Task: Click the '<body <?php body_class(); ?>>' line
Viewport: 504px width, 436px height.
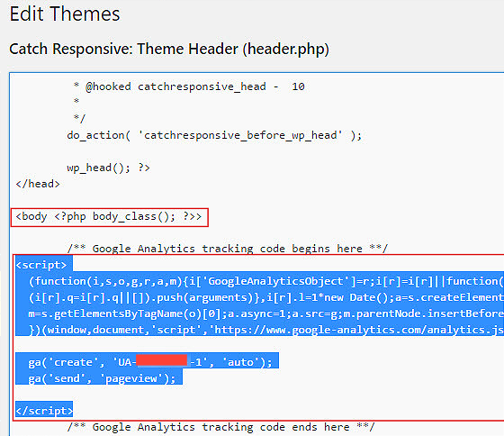Action: click(x=109, y=216)
